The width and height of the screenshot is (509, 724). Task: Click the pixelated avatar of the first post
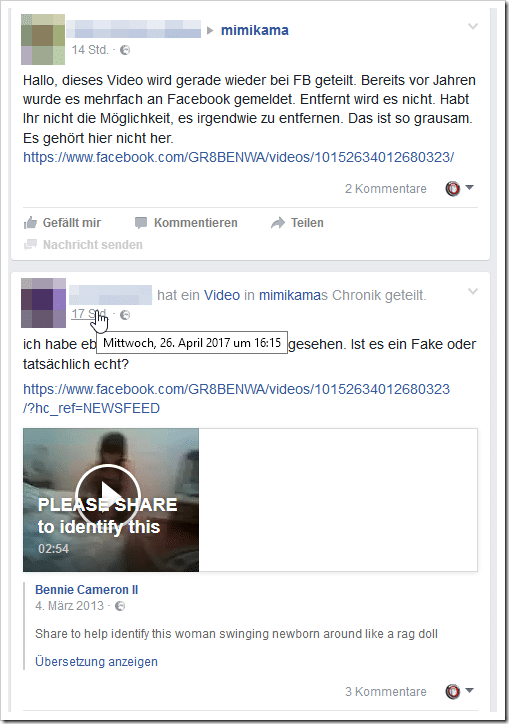tap(43, 39)
